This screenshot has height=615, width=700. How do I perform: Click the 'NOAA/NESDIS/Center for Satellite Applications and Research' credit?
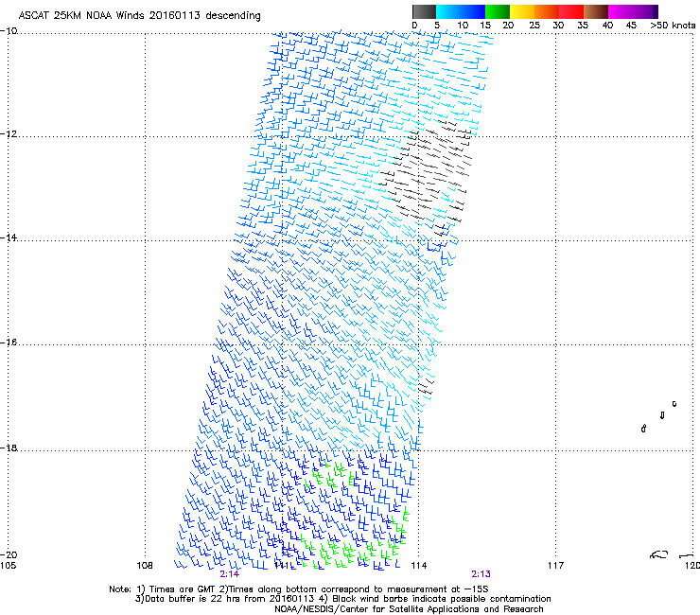coord(409,609)
